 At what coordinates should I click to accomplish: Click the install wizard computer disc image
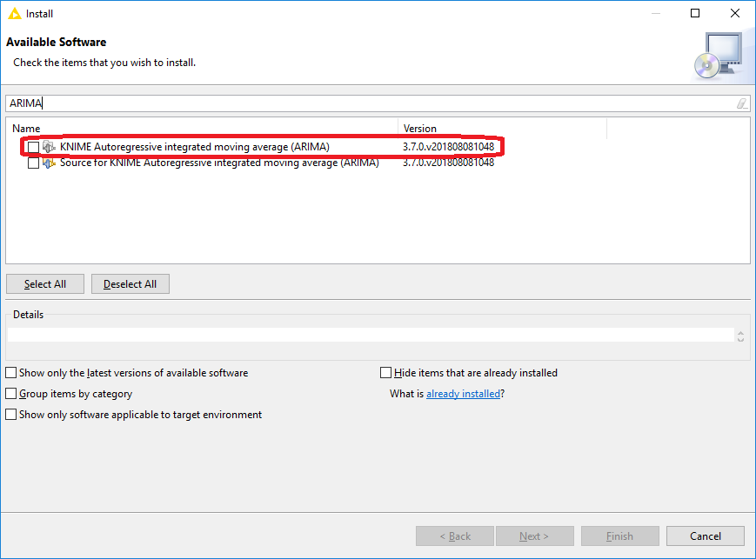718,56
